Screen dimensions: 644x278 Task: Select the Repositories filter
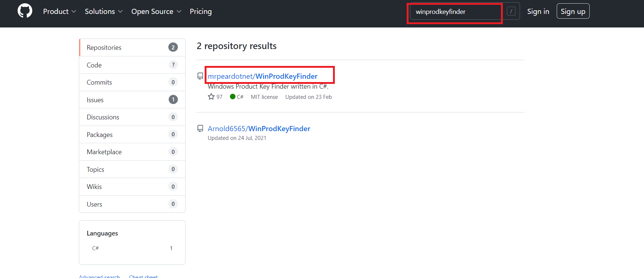pyautogui.click(x=132, y=48)
